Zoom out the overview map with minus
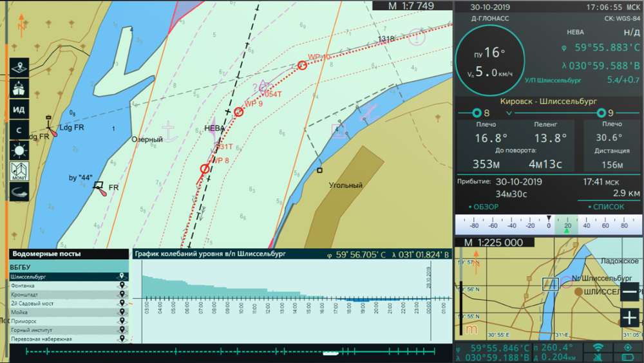 coord(629,292)
